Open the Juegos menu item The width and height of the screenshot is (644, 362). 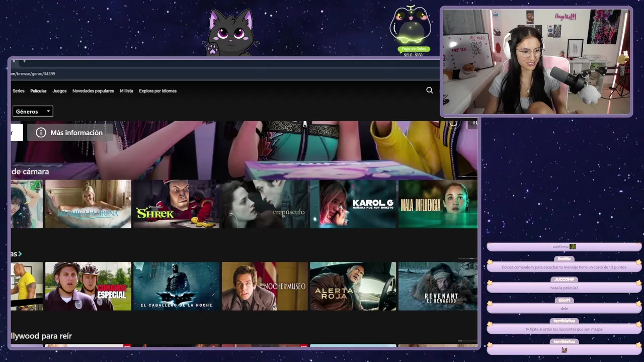point(59,91)
